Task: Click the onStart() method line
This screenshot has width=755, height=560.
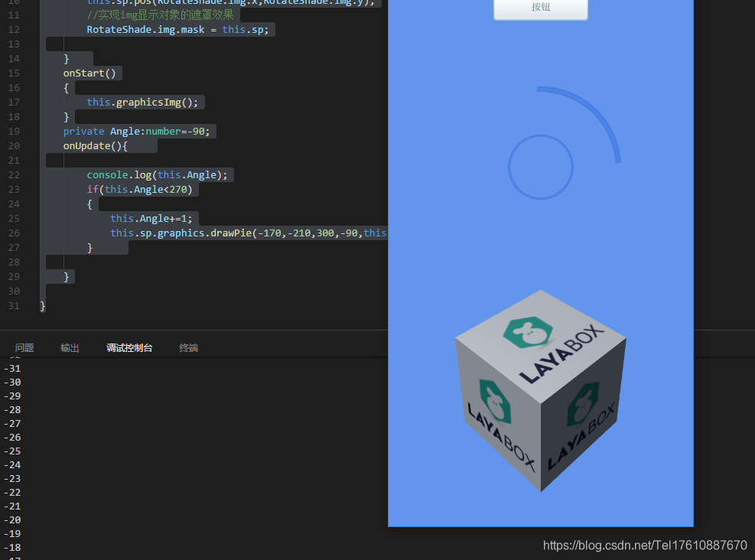Action: [89, 73]
